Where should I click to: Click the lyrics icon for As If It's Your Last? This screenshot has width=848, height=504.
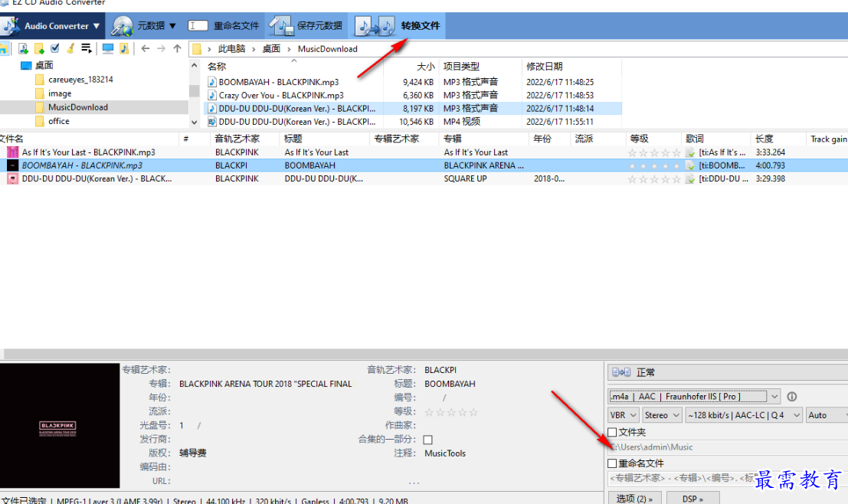(x=690, y=152)
